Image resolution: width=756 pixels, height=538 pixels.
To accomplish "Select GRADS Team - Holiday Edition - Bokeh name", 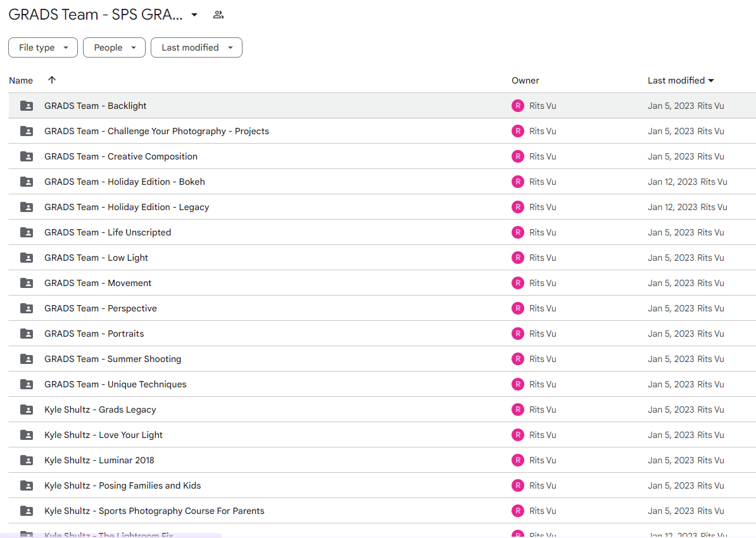I will click(x=125, y=182).
